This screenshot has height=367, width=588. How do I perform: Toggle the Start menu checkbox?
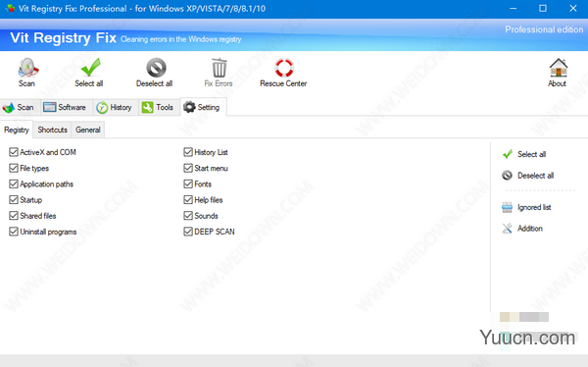click(188, 168)
